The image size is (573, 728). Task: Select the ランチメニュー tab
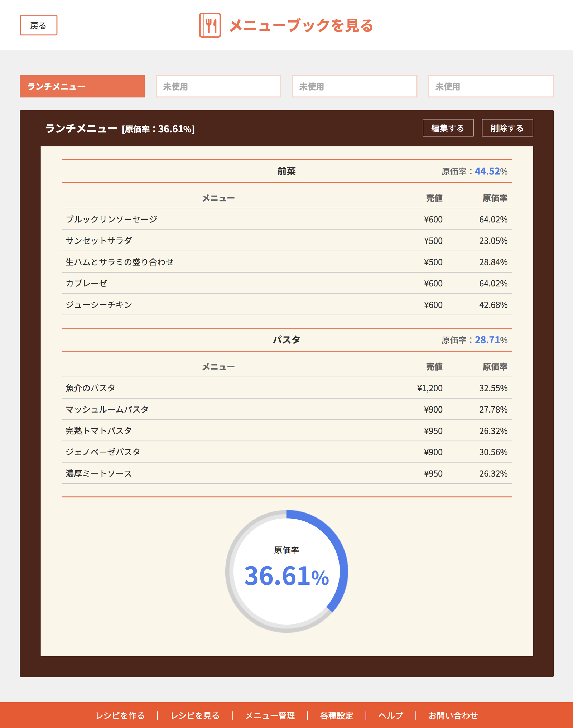click(82, 86)
